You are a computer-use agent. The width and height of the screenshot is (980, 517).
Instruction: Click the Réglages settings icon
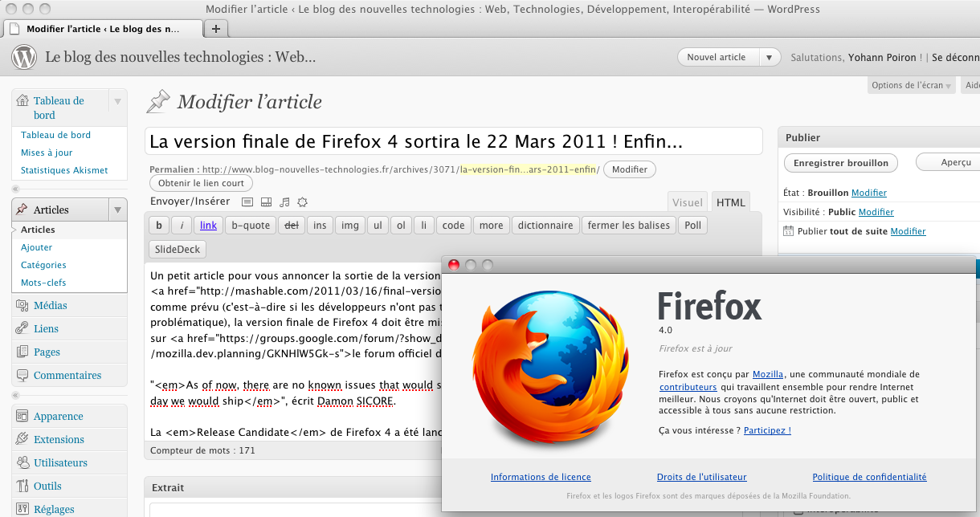[22, 509]
